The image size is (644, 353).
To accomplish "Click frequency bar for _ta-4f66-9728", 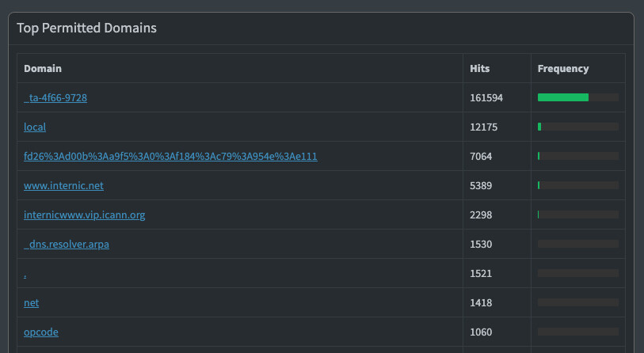I will (x=578, y=97).
